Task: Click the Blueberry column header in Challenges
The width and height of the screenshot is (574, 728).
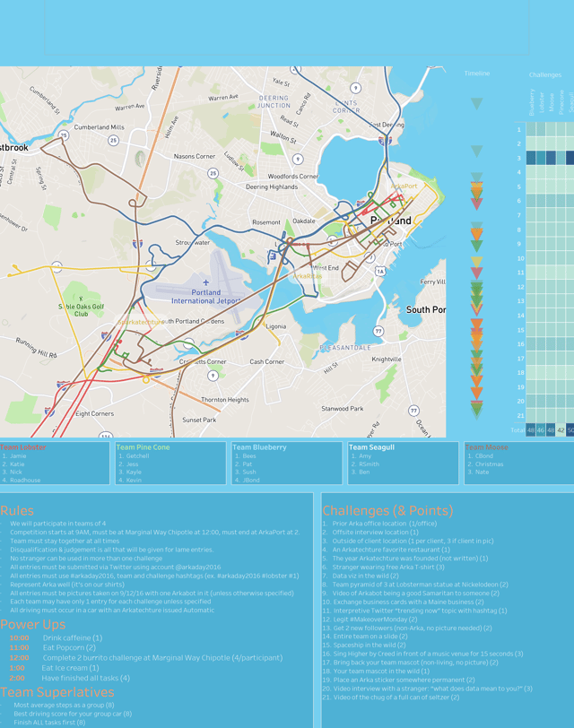Action: tap(532, 101)
